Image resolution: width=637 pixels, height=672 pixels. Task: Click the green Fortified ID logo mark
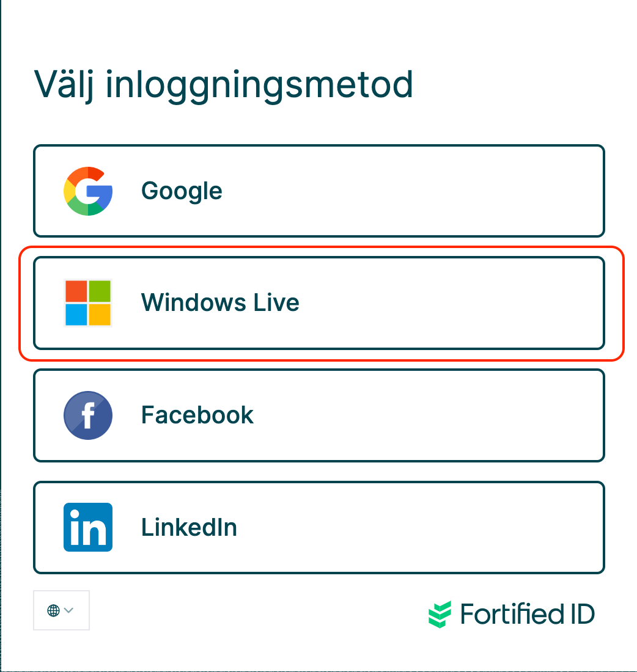(x=440, y=614)
